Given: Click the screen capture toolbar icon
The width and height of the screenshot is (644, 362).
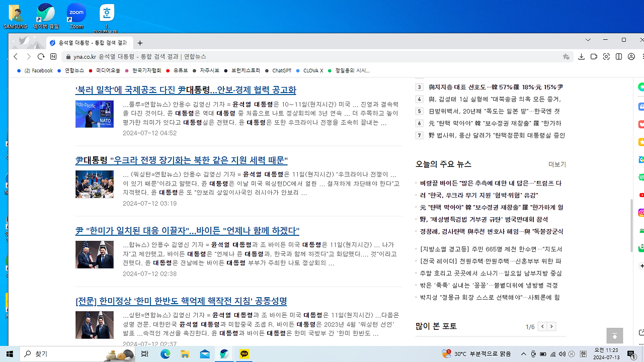Looking at the screenshot, I should coord(606,57).
